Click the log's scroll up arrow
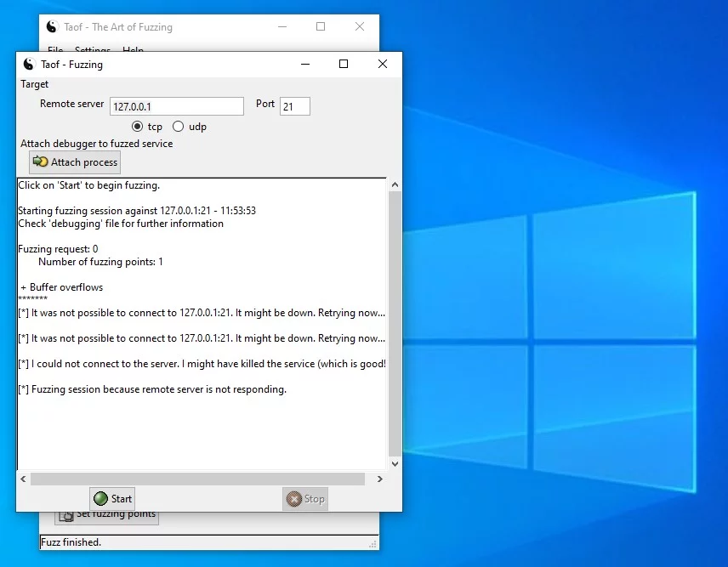Image resolution: width=728 pixels, height=567 pixels. [395, 184]
